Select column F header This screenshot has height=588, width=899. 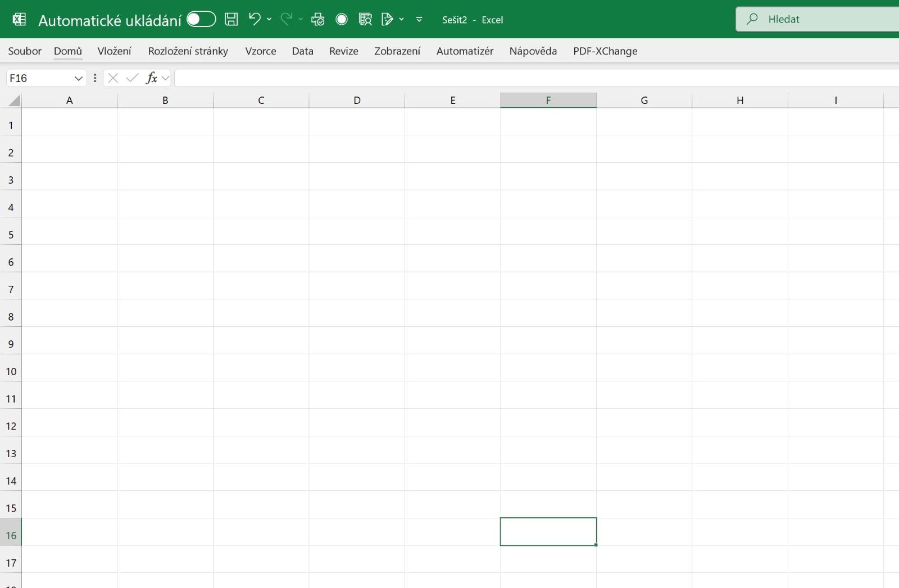click(x=548, y=101)
